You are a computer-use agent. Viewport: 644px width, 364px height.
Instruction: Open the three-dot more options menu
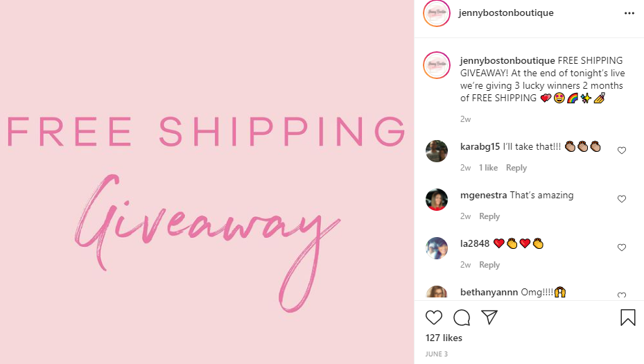629,13
